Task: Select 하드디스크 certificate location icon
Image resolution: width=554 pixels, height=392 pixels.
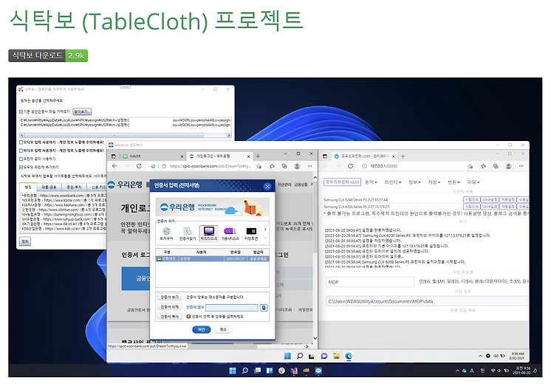Action: (209, 234)
